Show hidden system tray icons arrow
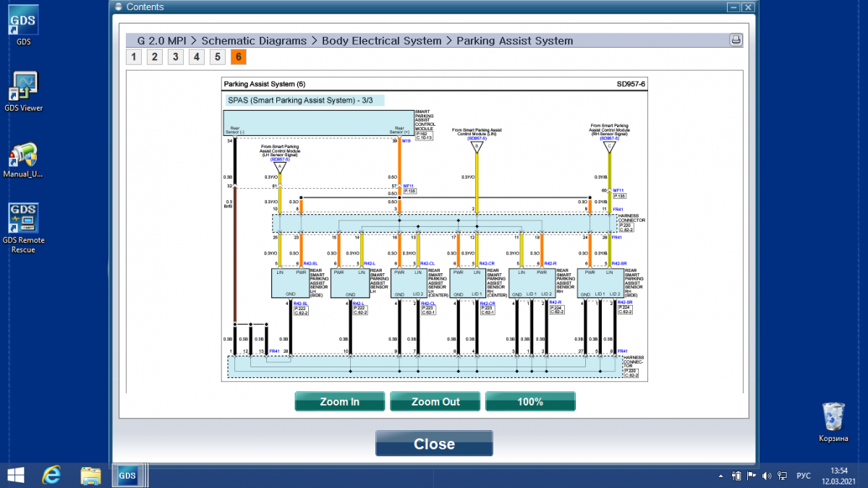868x488 pixels. [721, 476]
